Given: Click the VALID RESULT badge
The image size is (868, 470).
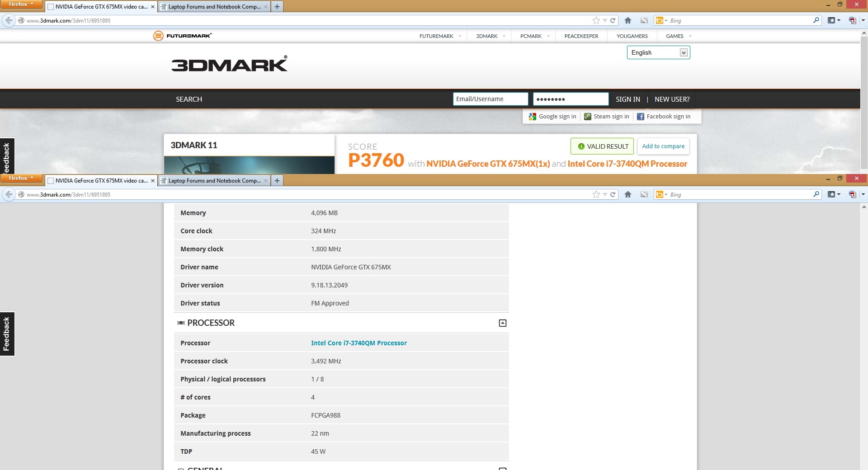Looking at the screenshot, I should [x=602, y=146].
